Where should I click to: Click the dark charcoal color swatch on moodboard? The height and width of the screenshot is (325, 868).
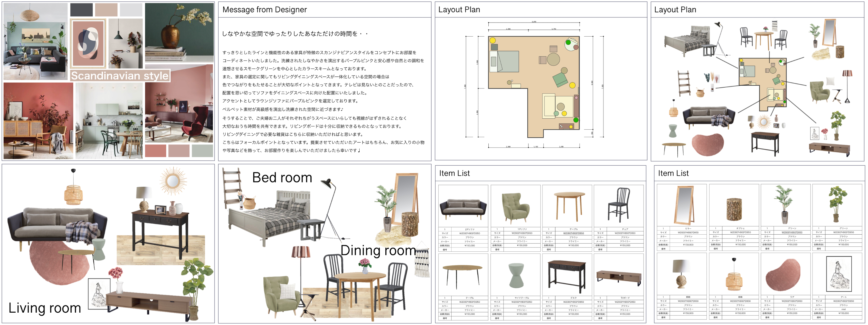(81, 10)
